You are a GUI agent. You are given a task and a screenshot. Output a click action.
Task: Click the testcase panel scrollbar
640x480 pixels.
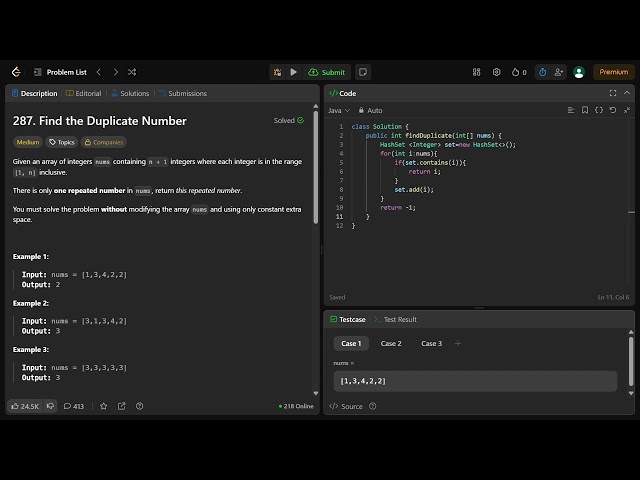(631, 361)
